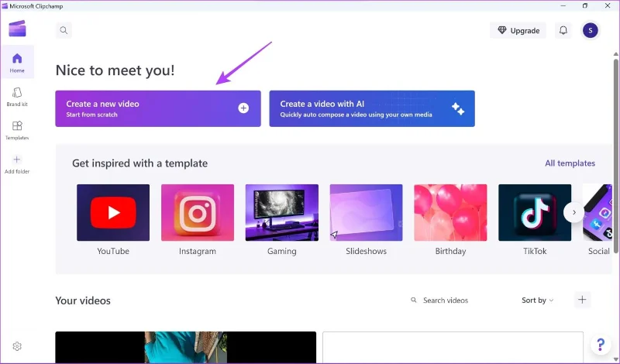The width and height of the screenshot is (620, 364).
Task: Select the Social template thumbnail
Action: (598, 213)
